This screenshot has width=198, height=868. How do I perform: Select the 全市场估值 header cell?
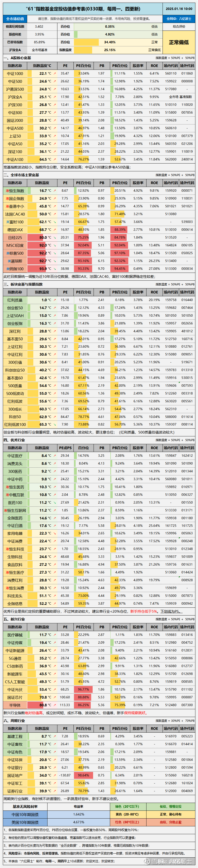(x=15, y=19)
